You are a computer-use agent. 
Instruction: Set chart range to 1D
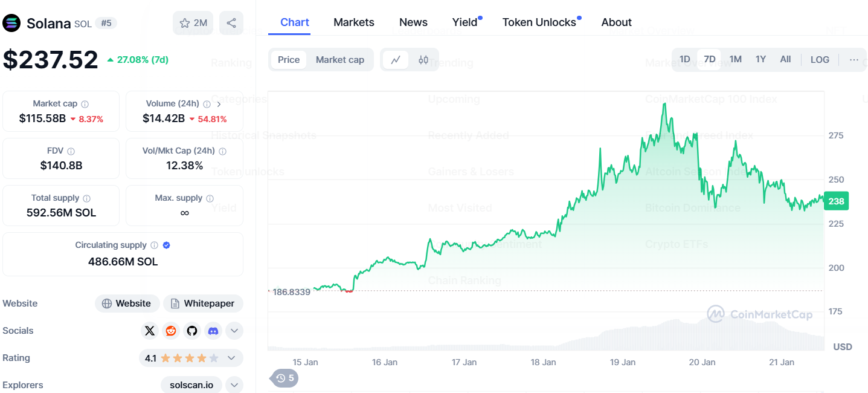pyautogui.click(x=684, y=59)
